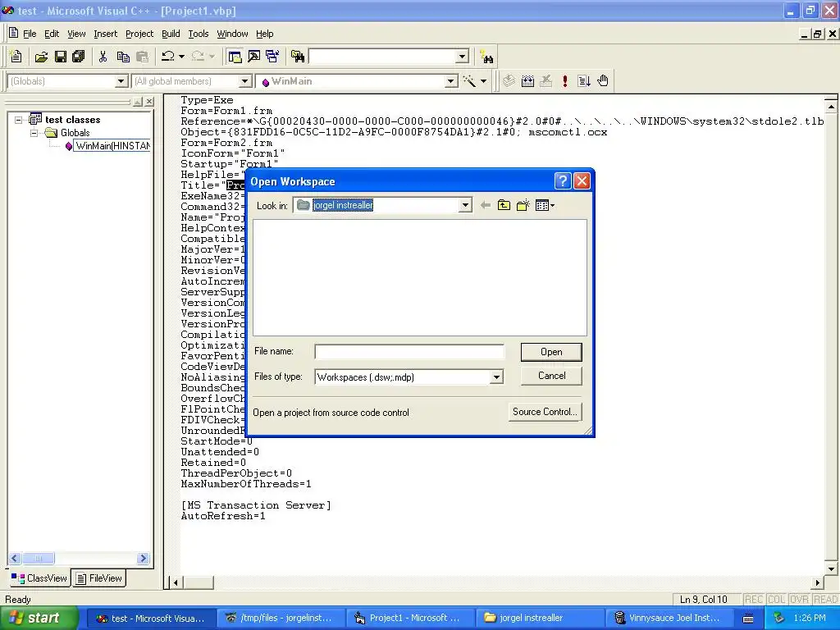Image resolution: width=840 pixels, height=630 pixels.
Task: Click the red Execute Program exclamation icon
Action: coord(564,81)
